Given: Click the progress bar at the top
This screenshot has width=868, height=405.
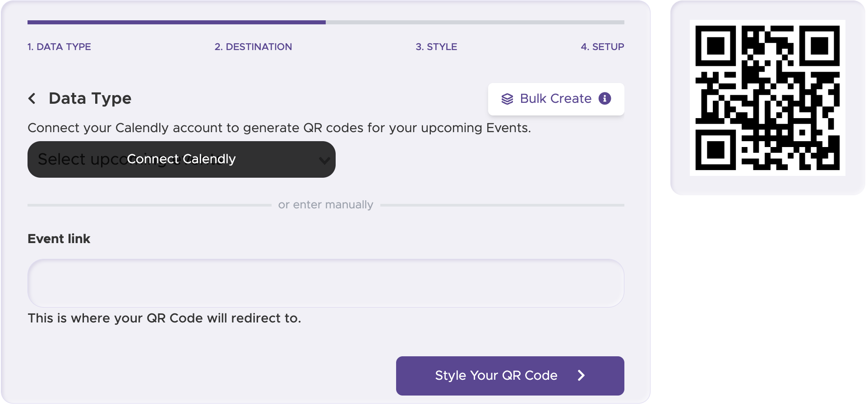Looking at the screenshot, I should [x=326, y=21].
